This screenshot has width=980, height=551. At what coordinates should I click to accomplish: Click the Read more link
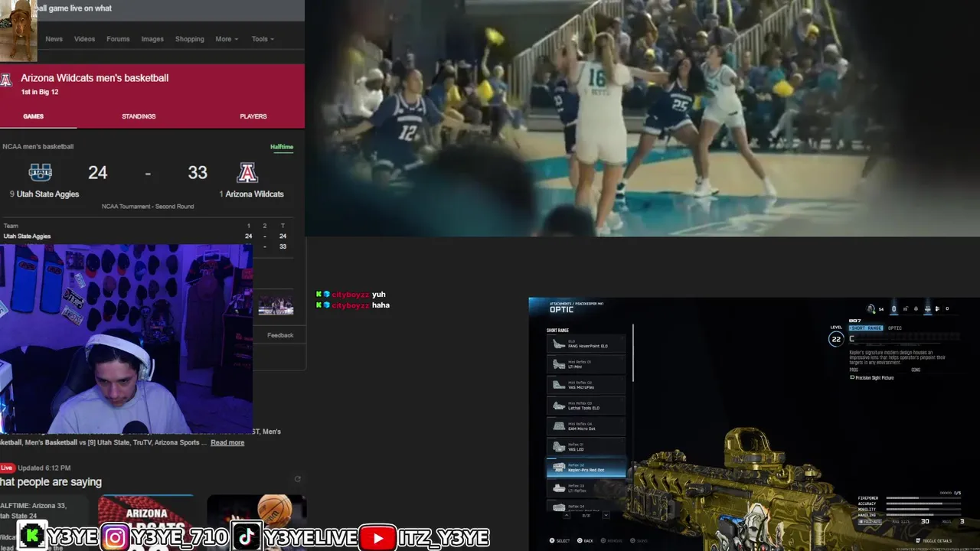(x=227, y=442)
